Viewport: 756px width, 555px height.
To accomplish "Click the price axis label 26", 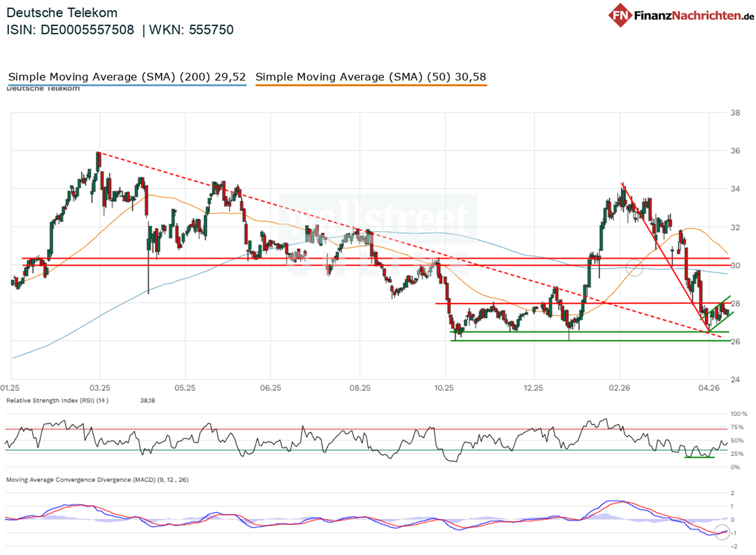I will [x=735, y=341].
